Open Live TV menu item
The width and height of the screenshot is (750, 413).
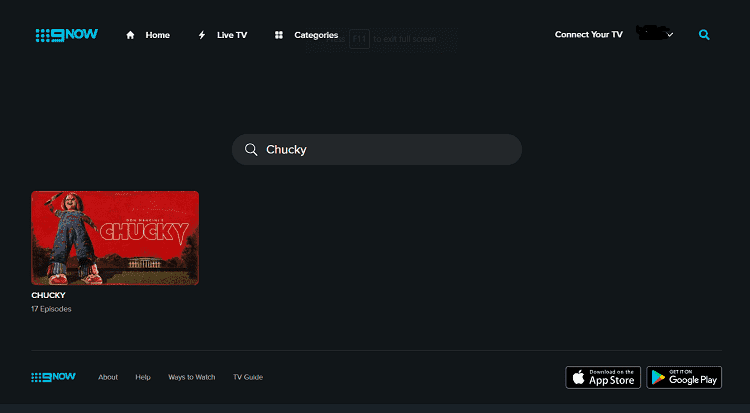[x=232, y=35]
